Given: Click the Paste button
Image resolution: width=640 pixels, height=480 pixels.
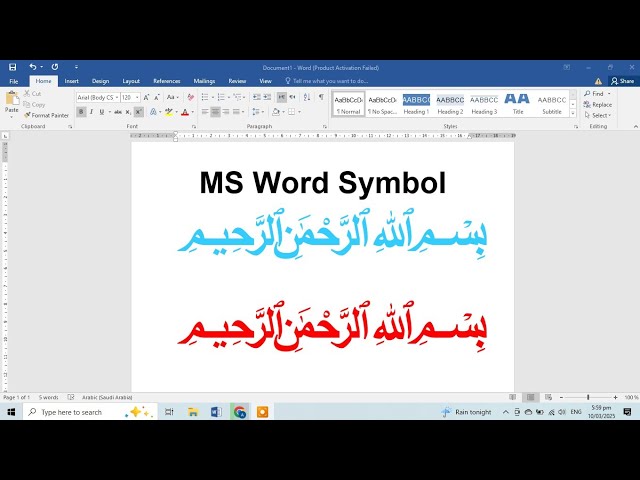Looking at the screenshot, I should (12, 104).
